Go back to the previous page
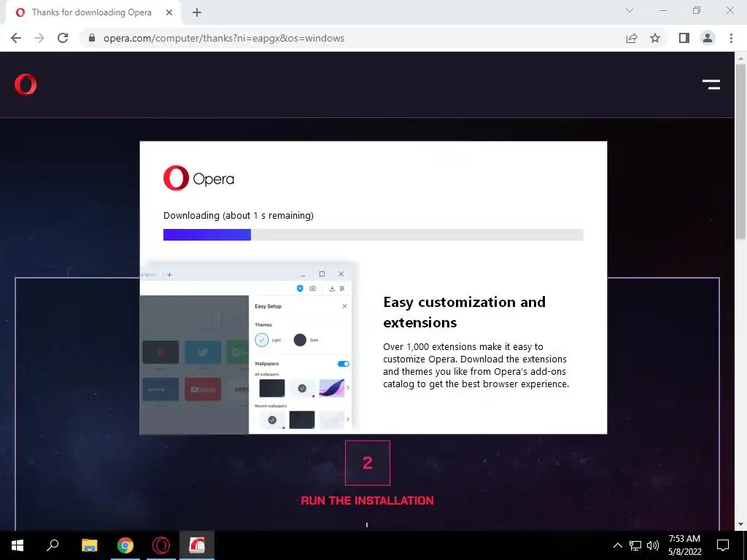747x560 pixels. pos(16,38)
